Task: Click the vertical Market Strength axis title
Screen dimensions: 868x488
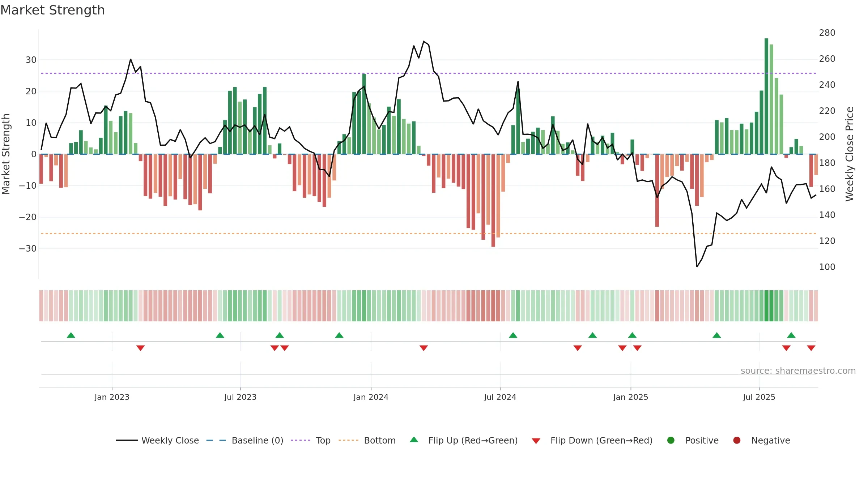Action: click(6, 154)
